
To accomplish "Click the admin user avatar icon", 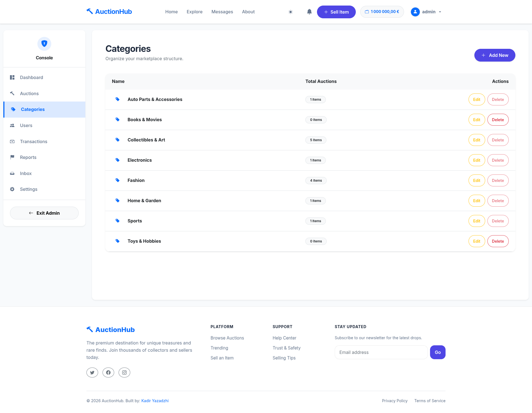I will click(415, 12).
